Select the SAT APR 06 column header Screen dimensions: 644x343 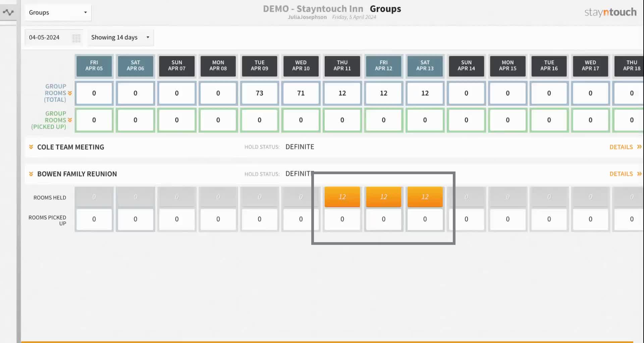[x=136, y=66]
